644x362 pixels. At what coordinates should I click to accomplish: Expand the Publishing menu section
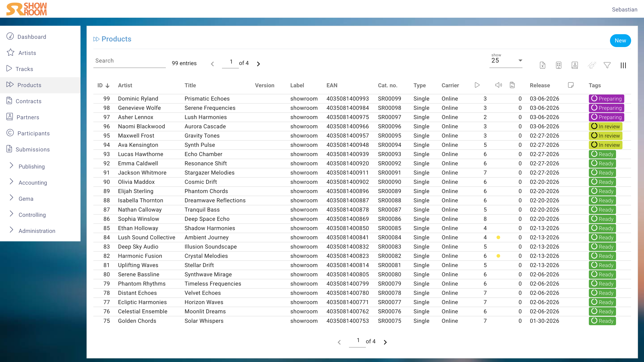(x=32, y=166)
